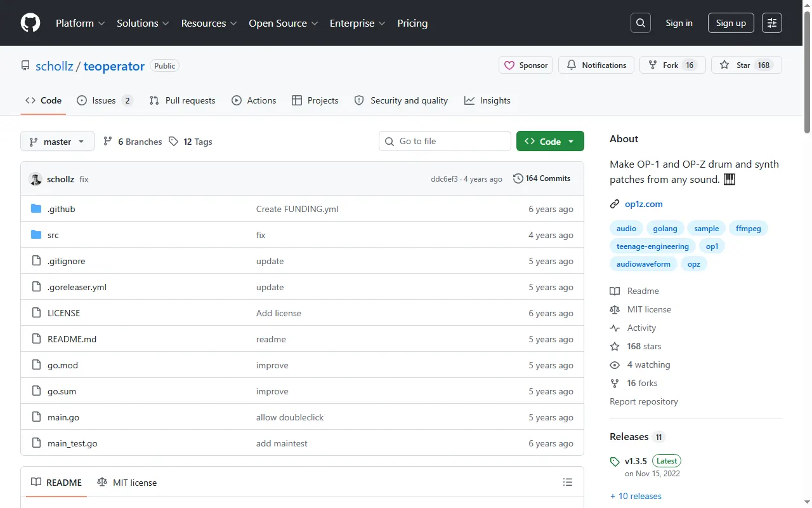The image size is (812, 508).
Task: Click the golang topic tag
Action: coord(665,229)
